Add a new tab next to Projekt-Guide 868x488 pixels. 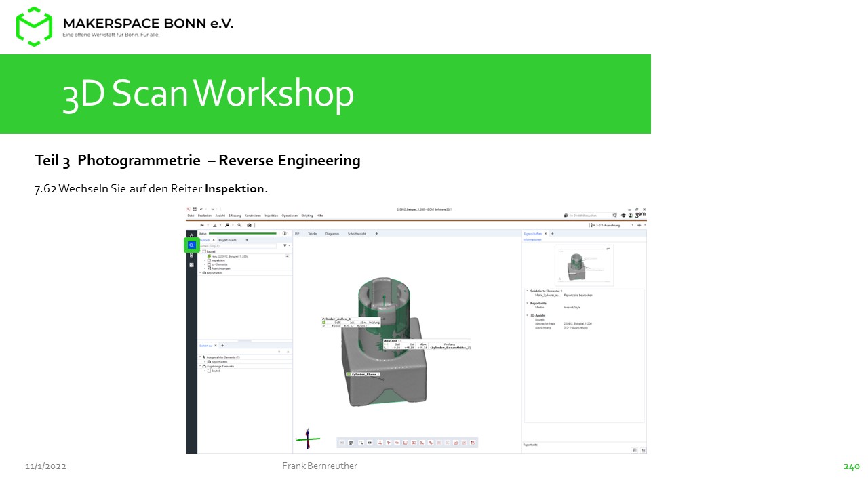(x=247, y=240)
